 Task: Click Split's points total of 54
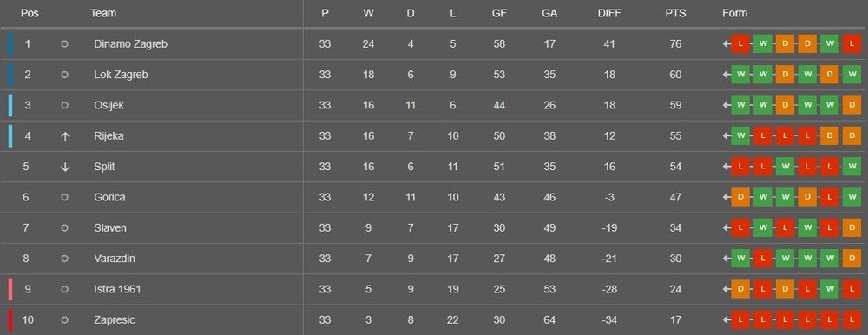(x=675, y=167)
